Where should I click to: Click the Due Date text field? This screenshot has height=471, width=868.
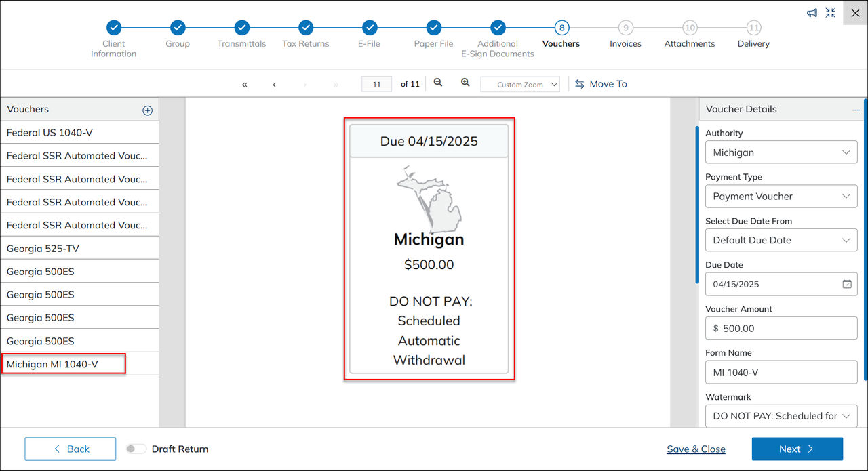(x=781, y=284)
